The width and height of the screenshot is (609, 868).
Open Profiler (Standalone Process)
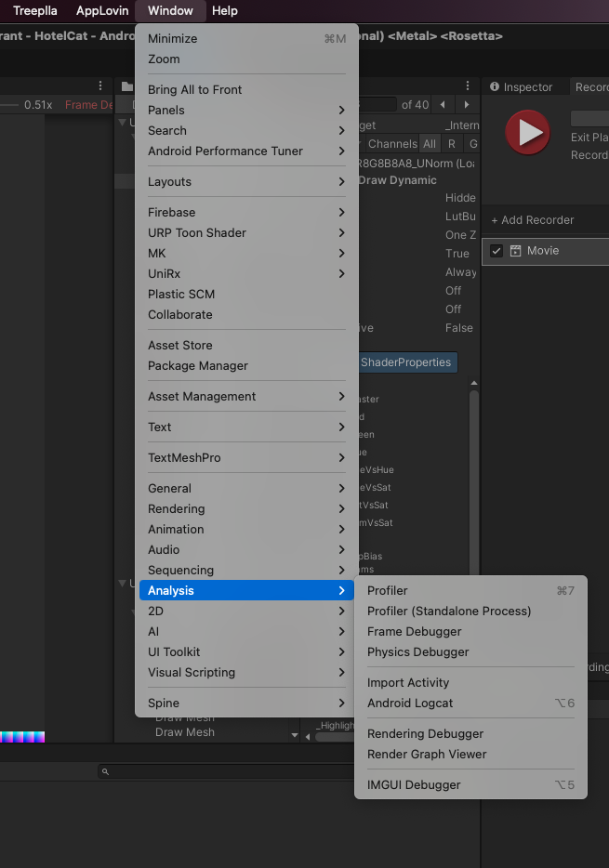click(x=470, y=612)
